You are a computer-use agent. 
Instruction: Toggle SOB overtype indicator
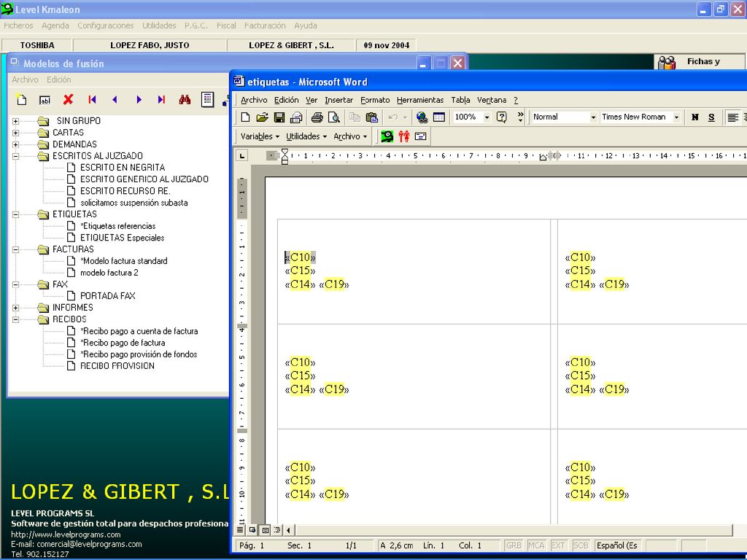(x=580, y=545)
